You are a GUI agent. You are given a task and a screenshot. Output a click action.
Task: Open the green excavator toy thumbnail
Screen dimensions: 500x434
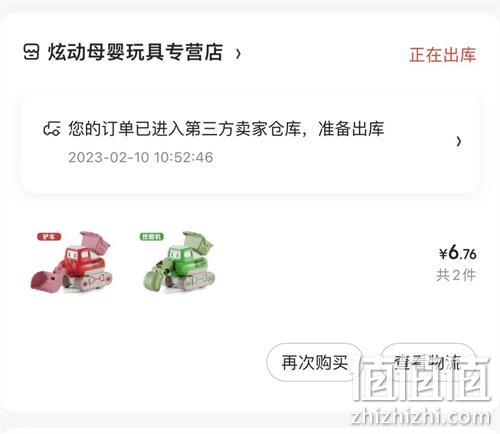pos(179,262)
